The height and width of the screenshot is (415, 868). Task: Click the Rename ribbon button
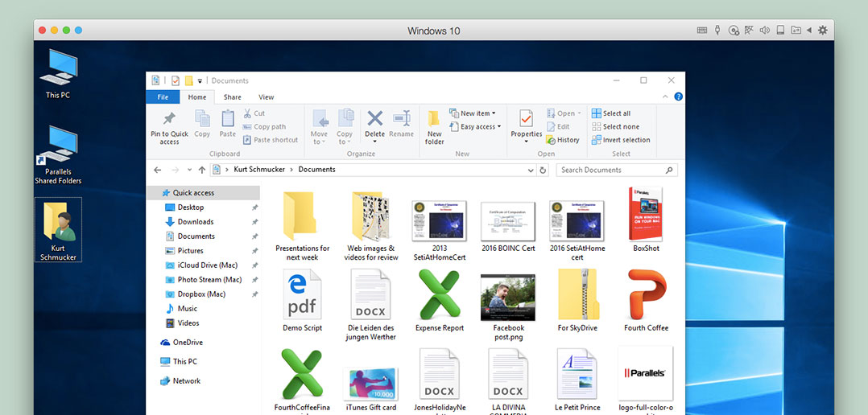[401, 124]
